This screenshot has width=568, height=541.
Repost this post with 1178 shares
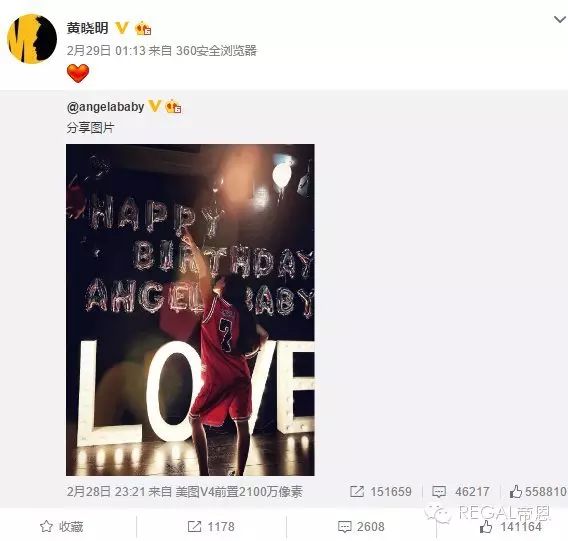[211, 527]
